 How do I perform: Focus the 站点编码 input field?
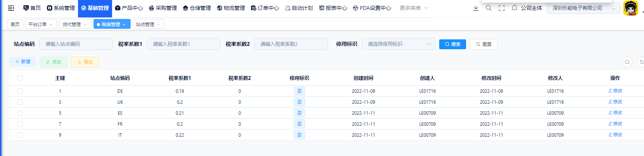click(x=76, y=44)
